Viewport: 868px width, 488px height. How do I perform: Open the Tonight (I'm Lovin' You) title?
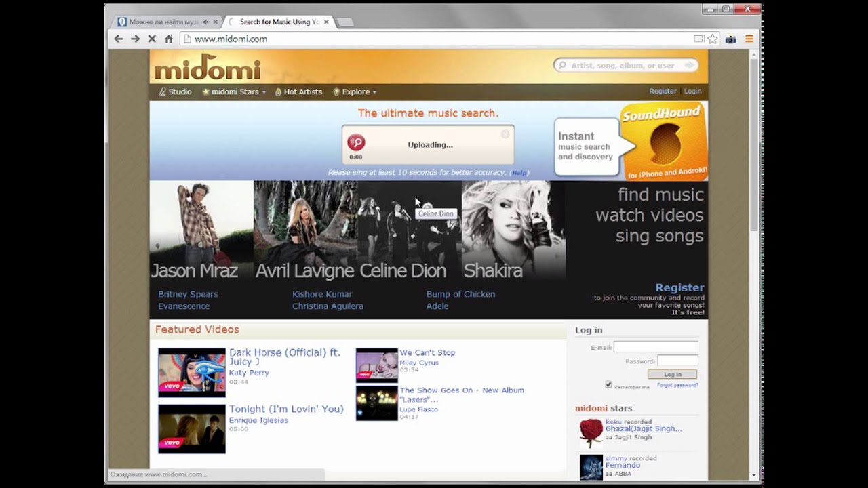pyautogui.click(x=286, y=409)
